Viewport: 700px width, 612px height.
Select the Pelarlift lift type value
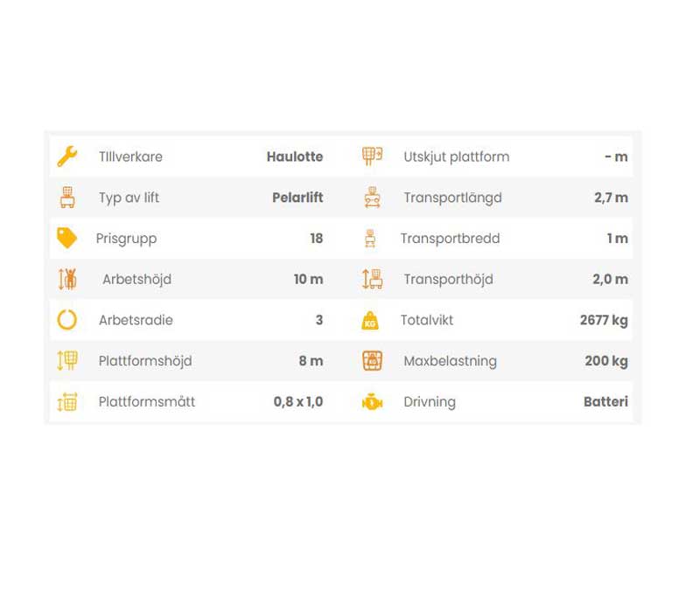coord(297,198)
